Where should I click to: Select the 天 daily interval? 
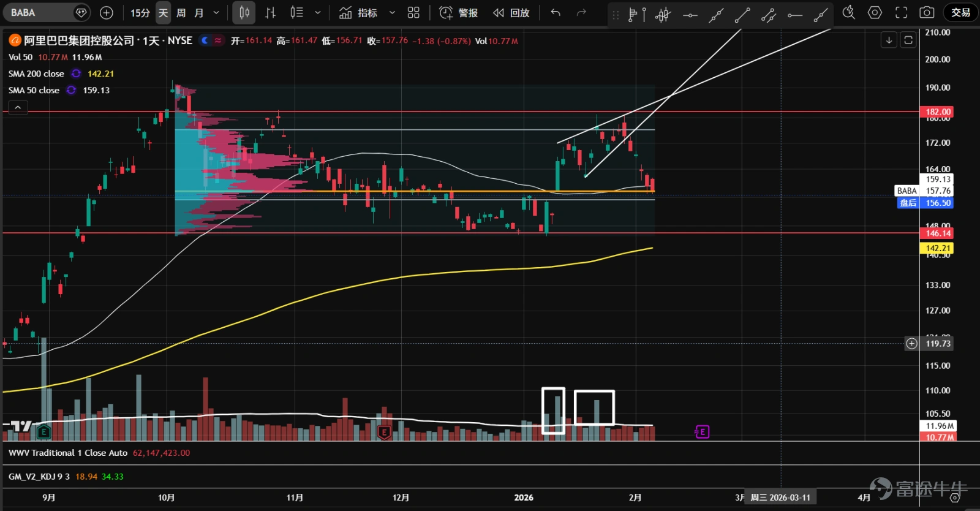[x=163, y=12]
